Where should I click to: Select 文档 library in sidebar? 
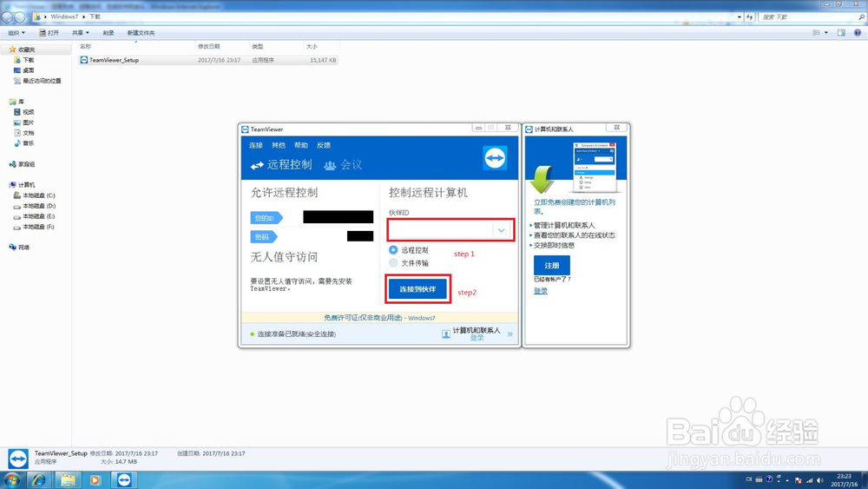click(x=23, y=133)
